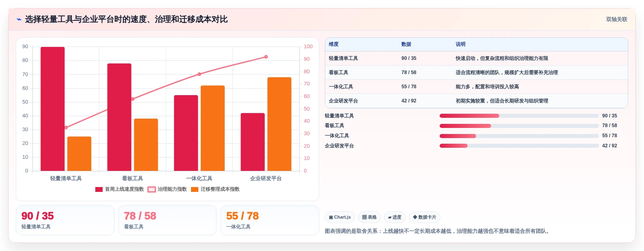Click progress bar for 轻量清单工具 90 / 35
644x251 pixels.
[519, 116]
